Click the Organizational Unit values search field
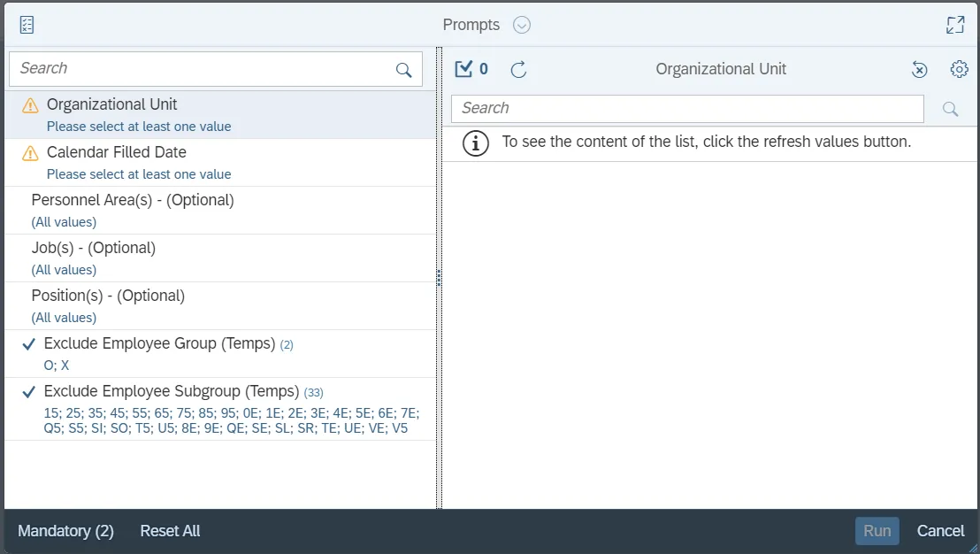980x554 pixels. 687,109
